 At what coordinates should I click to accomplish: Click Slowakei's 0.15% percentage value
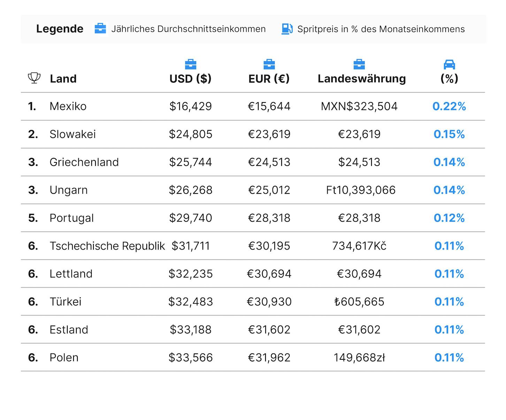coord(449,134)
